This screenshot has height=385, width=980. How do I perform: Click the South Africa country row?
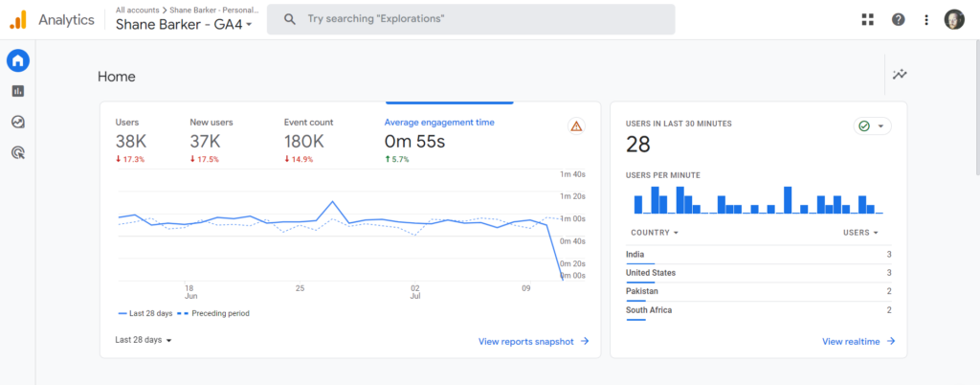click(x=758, y=310)
